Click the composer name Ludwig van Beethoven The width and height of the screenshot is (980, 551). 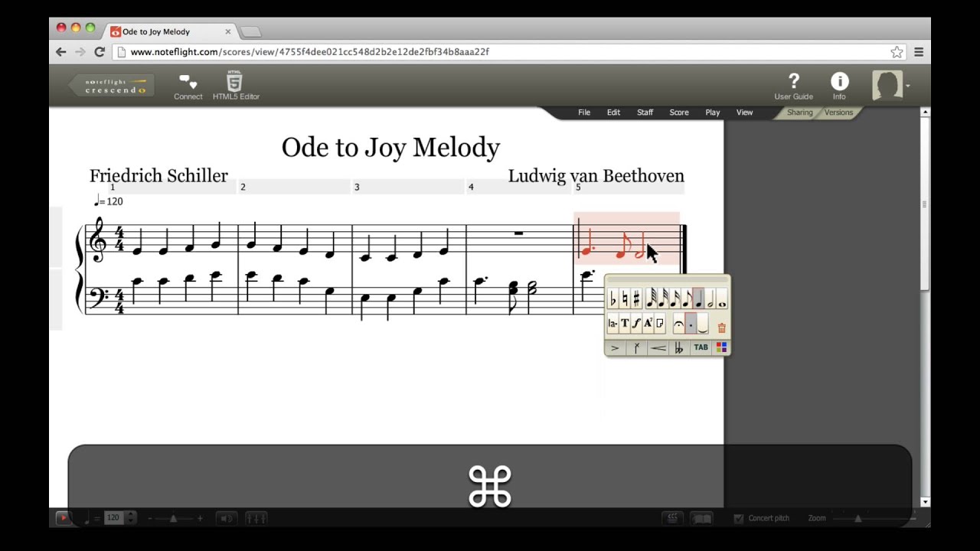tap(596, 176)
